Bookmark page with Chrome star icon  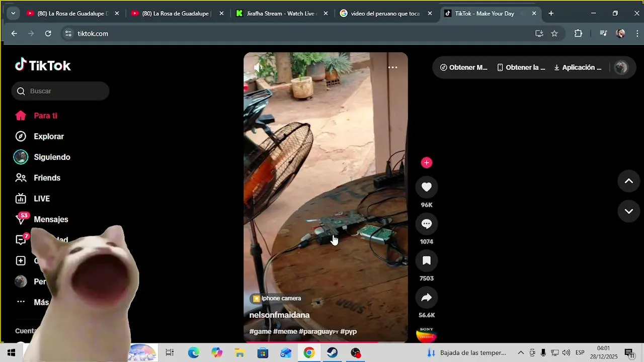[x=554, y=34]
